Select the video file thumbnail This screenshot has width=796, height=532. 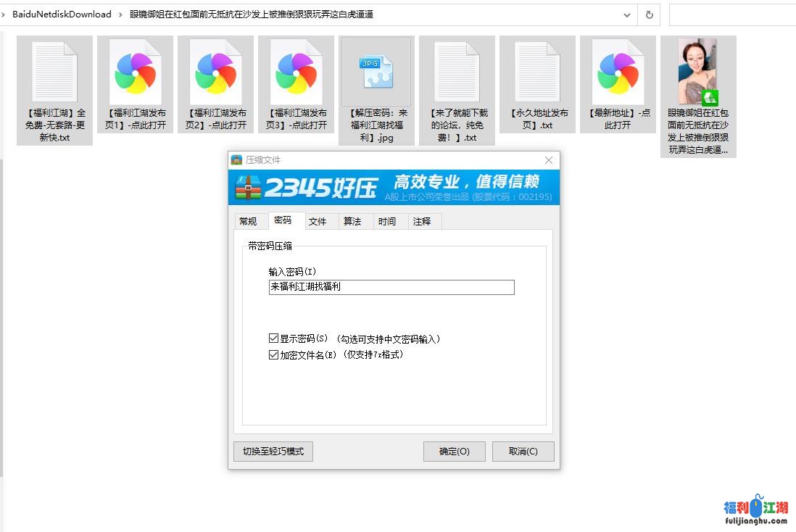point(697,72)
